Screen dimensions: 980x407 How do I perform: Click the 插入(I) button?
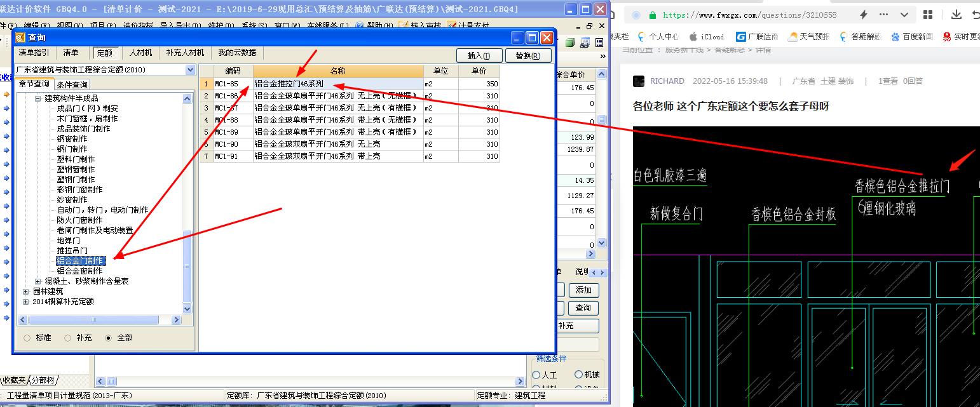tap(479, 55)
